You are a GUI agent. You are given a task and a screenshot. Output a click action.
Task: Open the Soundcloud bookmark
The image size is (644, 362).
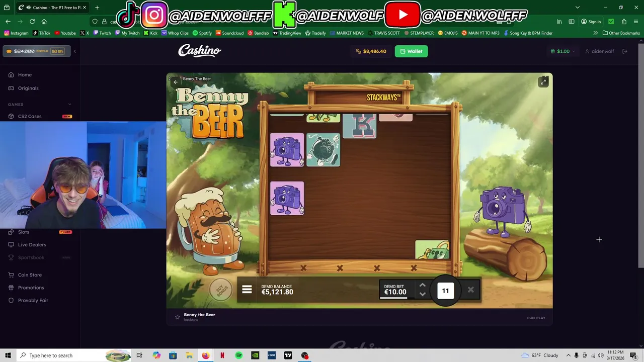coord(229,33)
